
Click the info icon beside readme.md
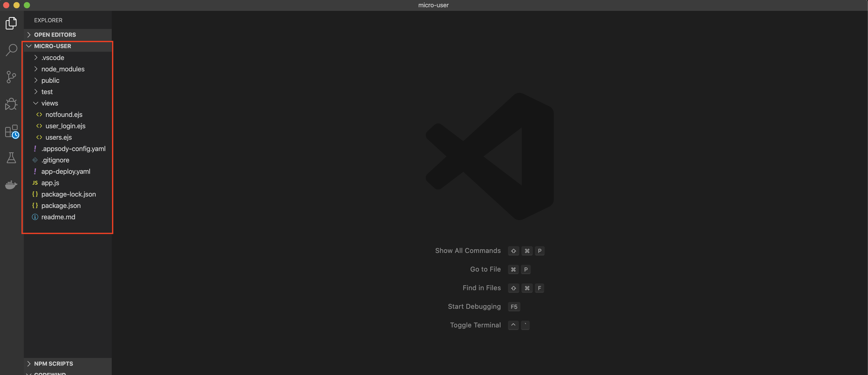[35, 217]
